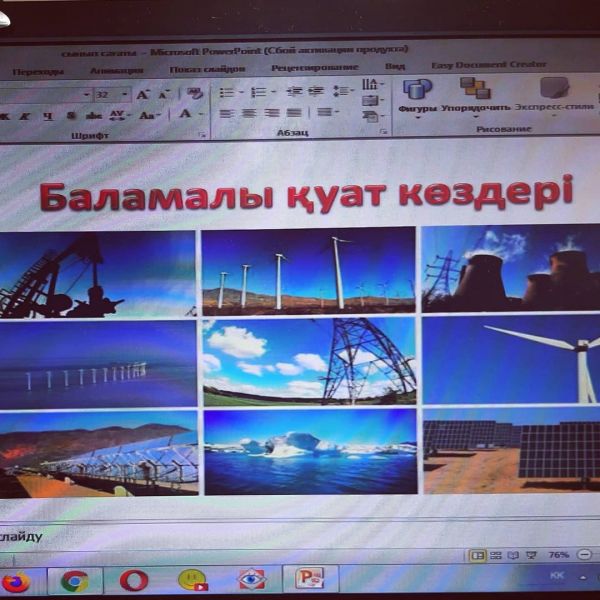Switch to the Вид (View) tab
Image resolution: width=600 pixels, height=600 pixels.
[x=395, y=67]
